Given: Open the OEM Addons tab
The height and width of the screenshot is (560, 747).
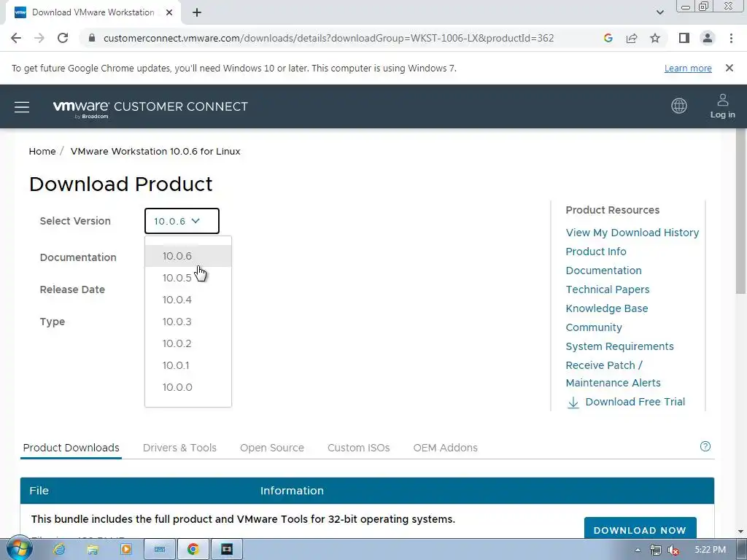Looking at the screenshot, I should [446, 448].
